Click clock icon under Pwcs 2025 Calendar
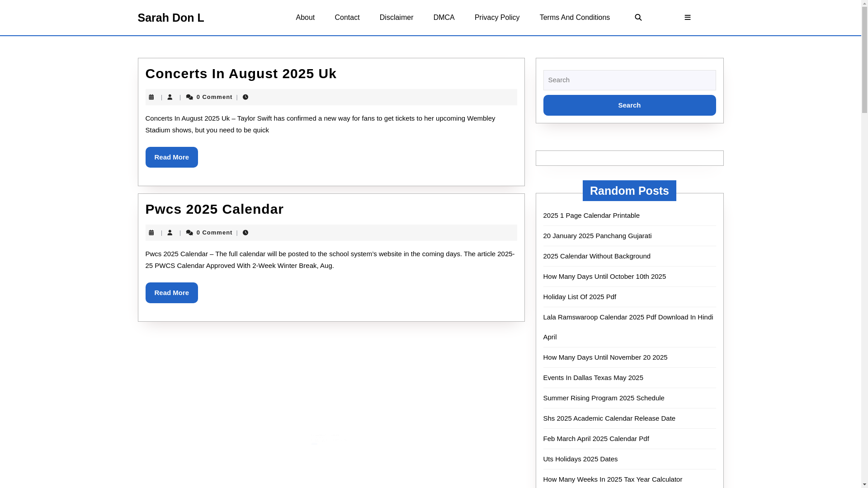The width and height of the screenshot is (868, 488). [x=245, y=233]
